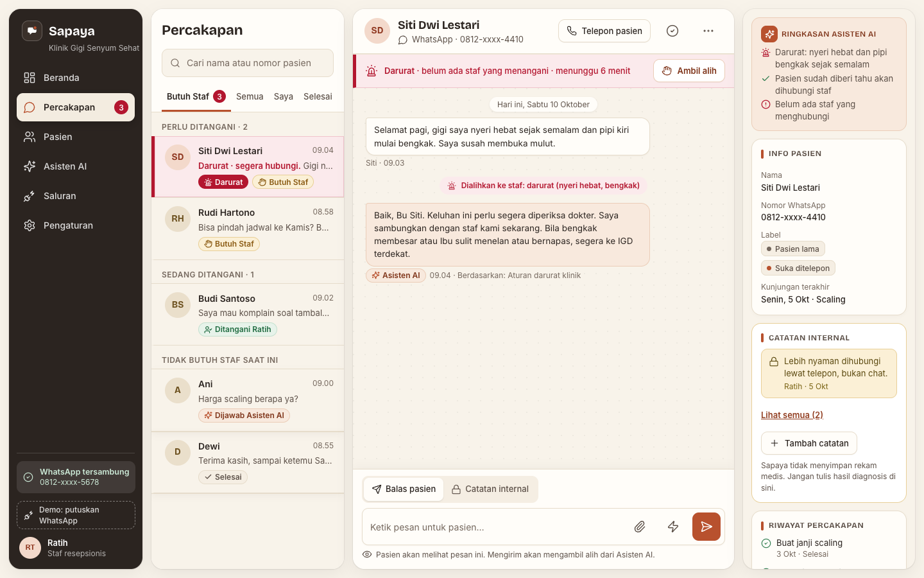Click Demo: putuskan WhatsApp button
Screen dimensions: 924x578
(76, 515)
